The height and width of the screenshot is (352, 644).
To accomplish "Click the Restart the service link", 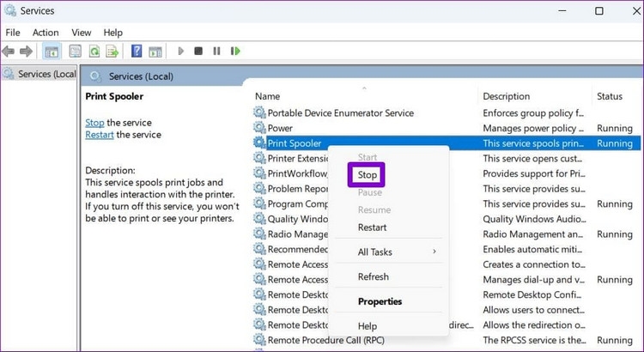I will (x=100, y=135).
